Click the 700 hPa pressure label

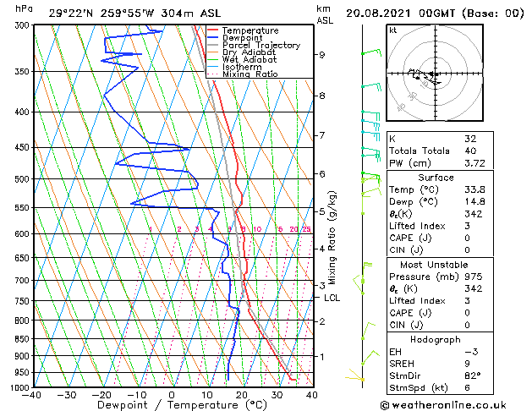24,281
